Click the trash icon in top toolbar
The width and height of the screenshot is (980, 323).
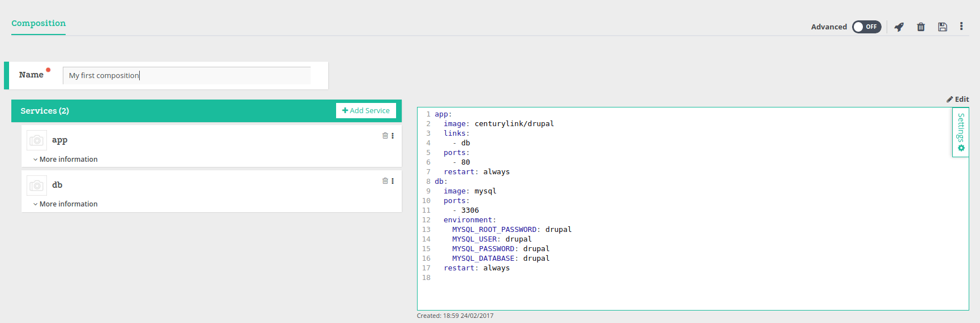pyautogui.click(x=921, y=27)
